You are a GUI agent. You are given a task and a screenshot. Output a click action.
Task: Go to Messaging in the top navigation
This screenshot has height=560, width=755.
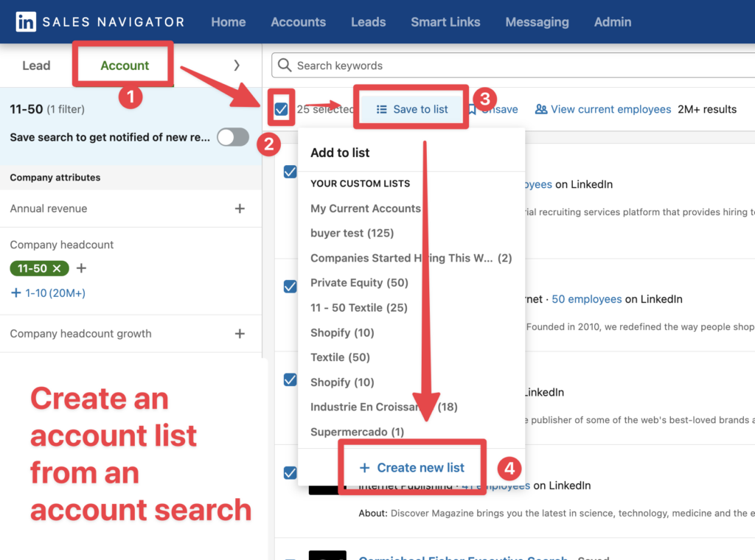point(537,22)
